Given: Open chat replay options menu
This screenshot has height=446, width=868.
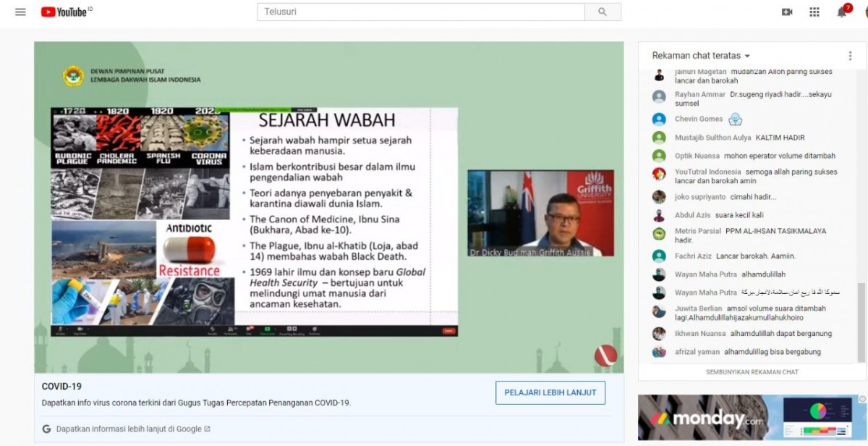Looking at the screenshot, I should [x=851, y=56].
